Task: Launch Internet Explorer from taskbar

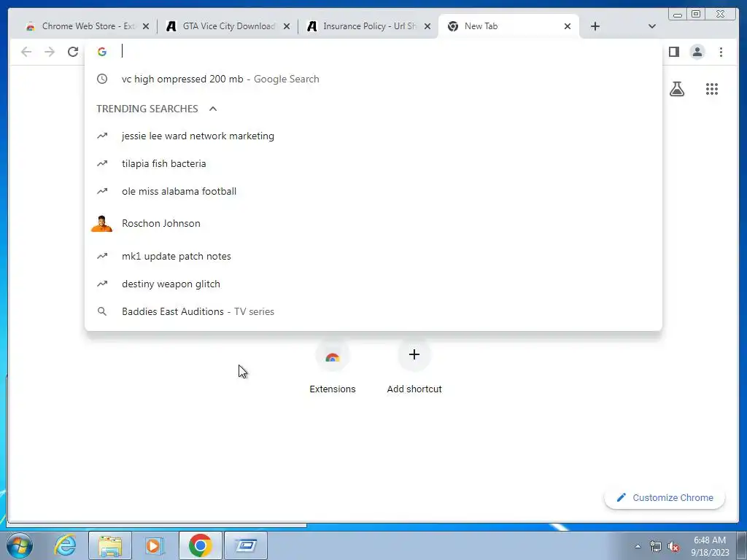Action: (65, 545)
